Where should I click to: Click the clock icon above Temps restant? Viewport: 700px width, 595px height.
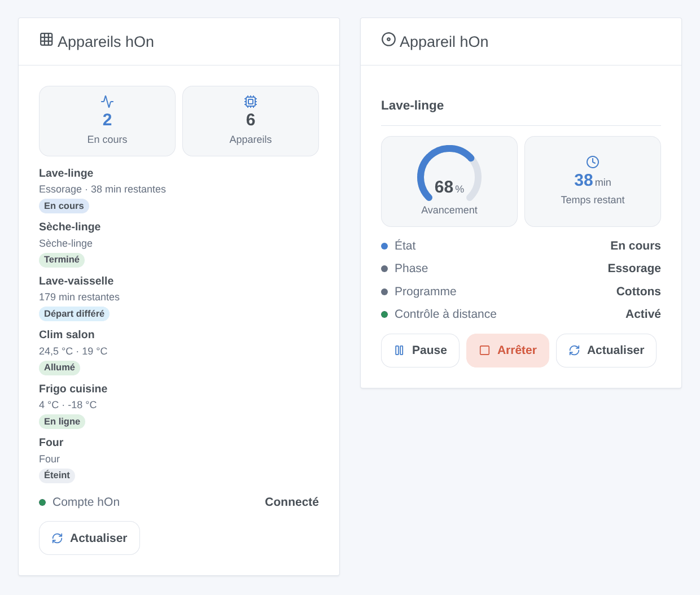(593, 162)
